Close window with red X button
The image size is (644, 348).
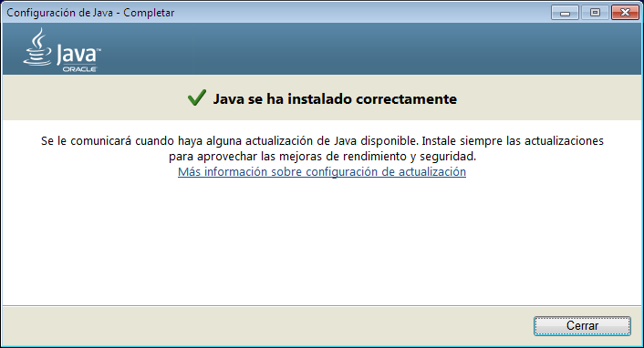coord(625,13)
